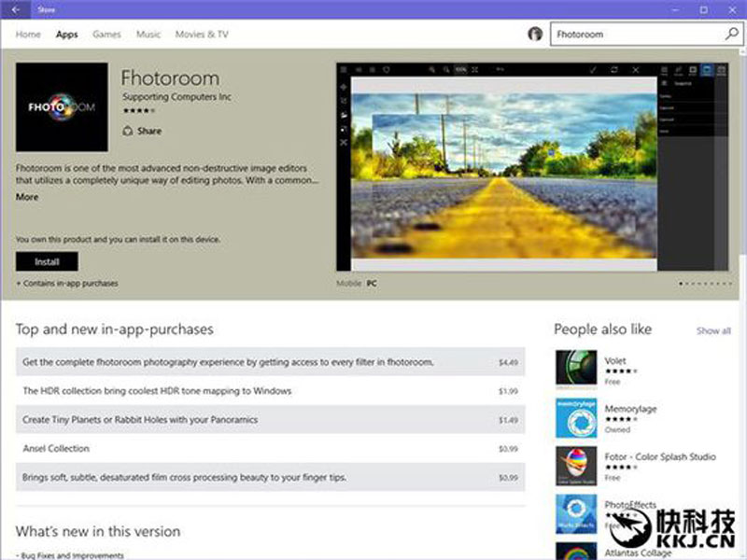The height and width of the screenshot is (560, 747).
Task: Select the $4.49 complete filter purchase row
Action: click(x=270, y=362)
